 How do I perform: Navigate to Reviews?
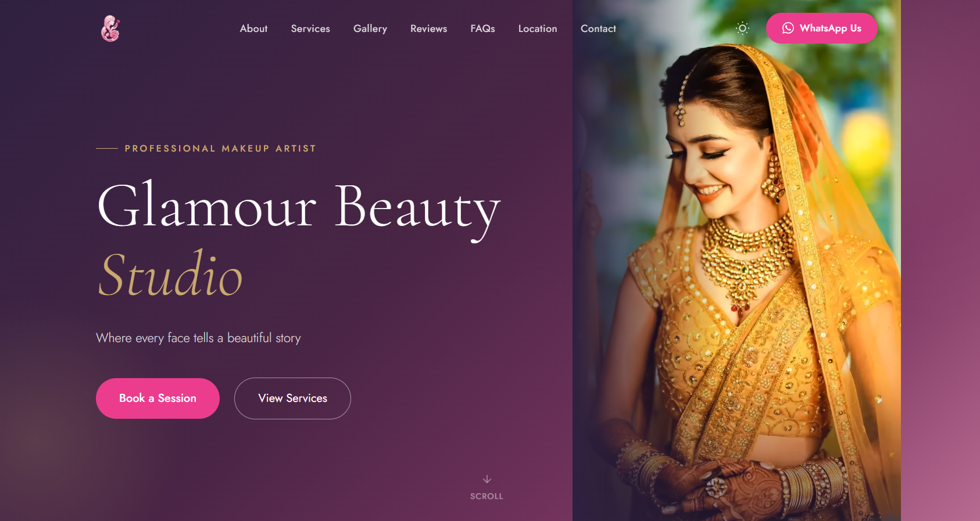pos(428,28)
